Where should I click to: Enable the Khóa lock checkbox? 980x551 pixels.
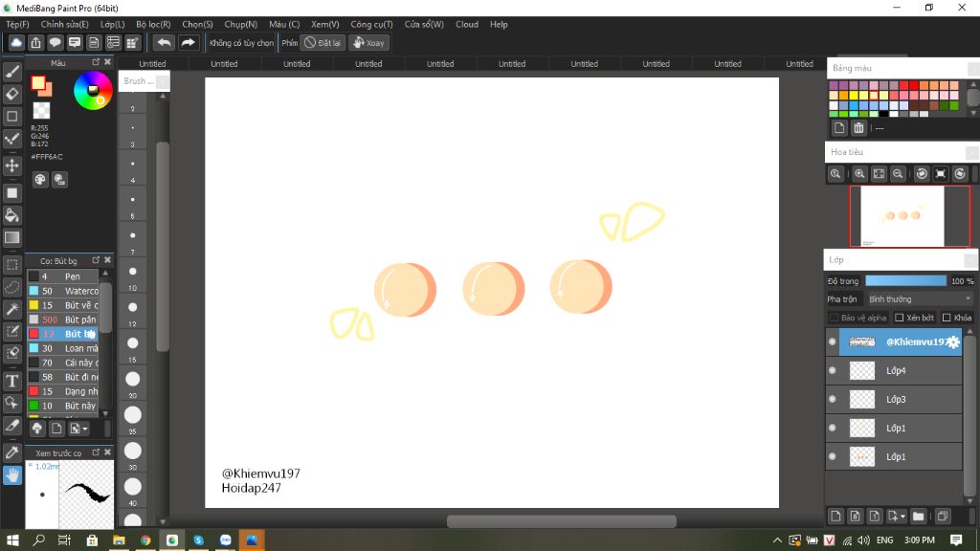[x=947, y=318]
